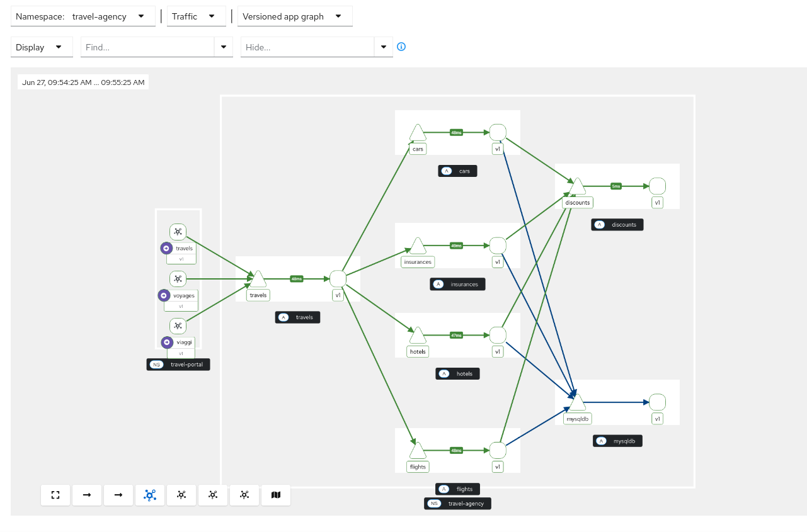
Task: Select the travels workload triangle node
Action: (x=258, y=277)
